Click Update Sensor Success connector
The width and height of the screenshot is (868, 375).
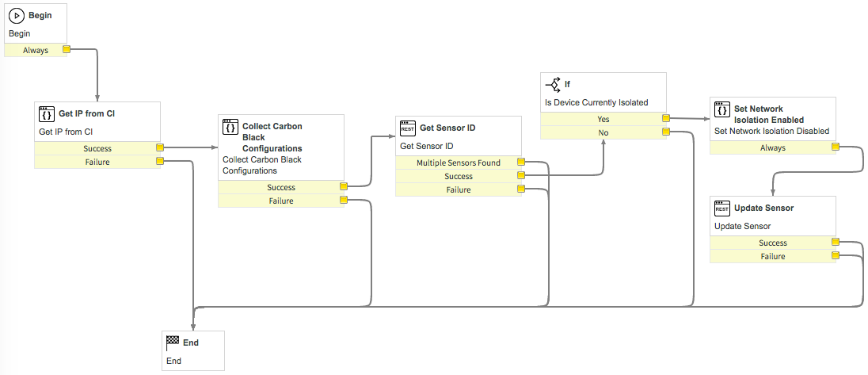pyautogui.click(x=835, y=242)
